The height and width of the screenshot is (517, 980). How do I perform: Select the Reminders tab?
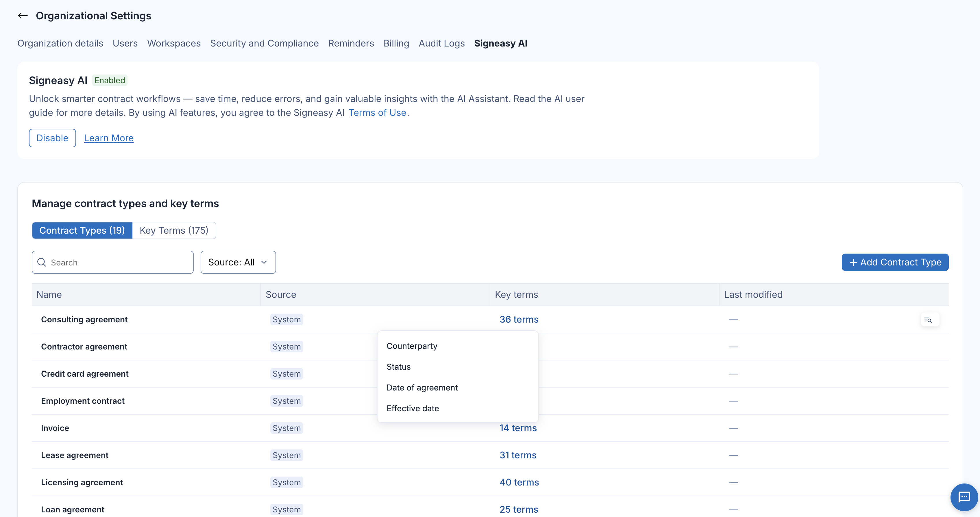(x=351, y=43)
